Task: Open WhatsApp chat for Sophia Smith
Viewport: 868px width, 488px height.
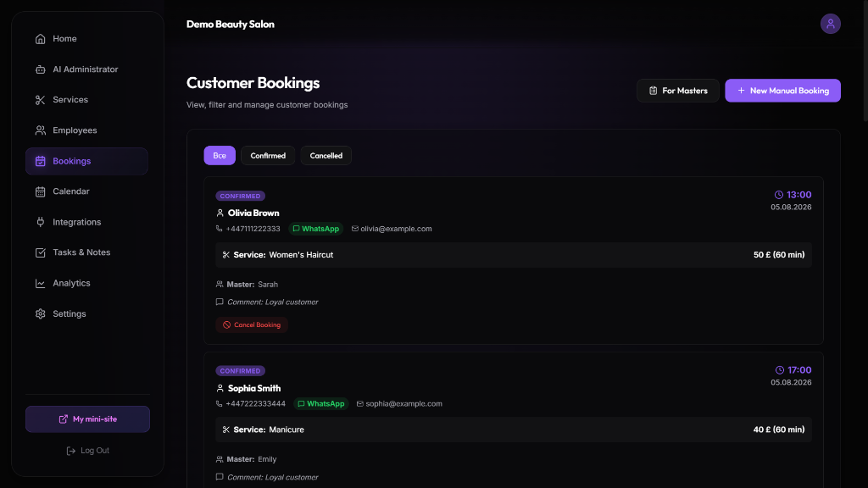Action: coord(321,404)
